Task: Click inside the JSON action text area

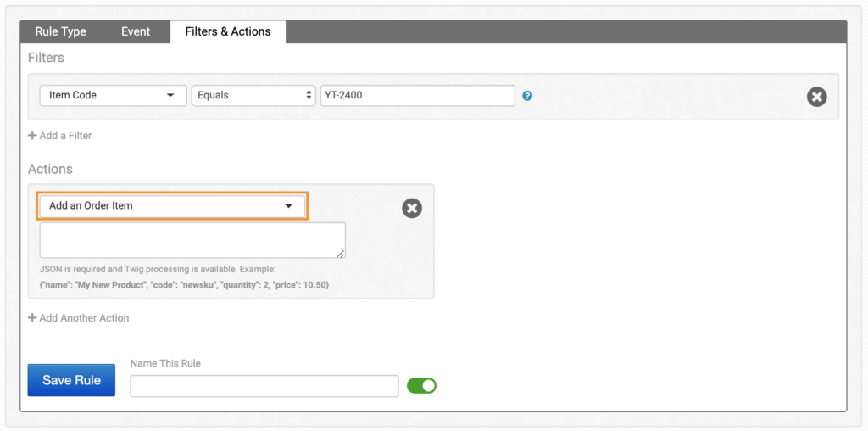Action: (192, 240)
